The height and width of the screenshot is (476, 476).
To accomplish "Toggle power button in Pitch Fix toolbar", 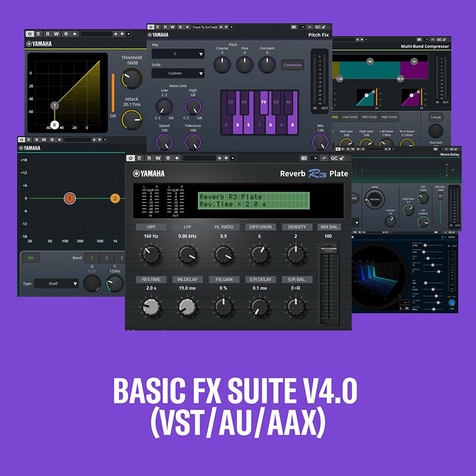I will coord(151,27).
